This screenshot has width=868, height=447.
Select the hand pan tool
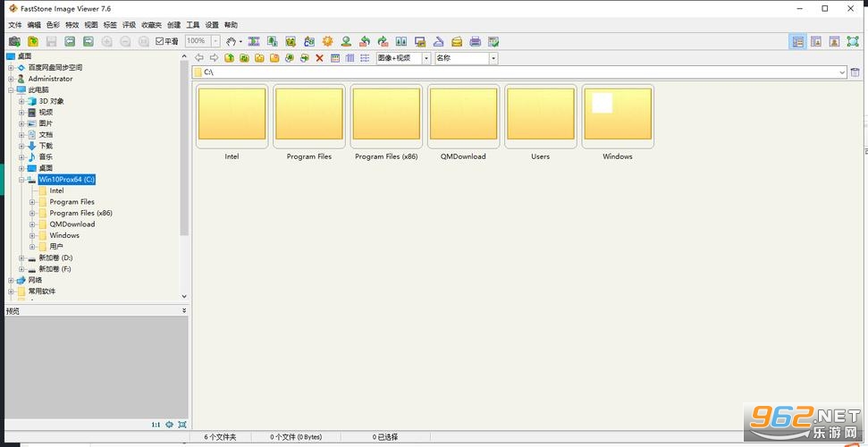pyautogui.click(x=231, y=41)
